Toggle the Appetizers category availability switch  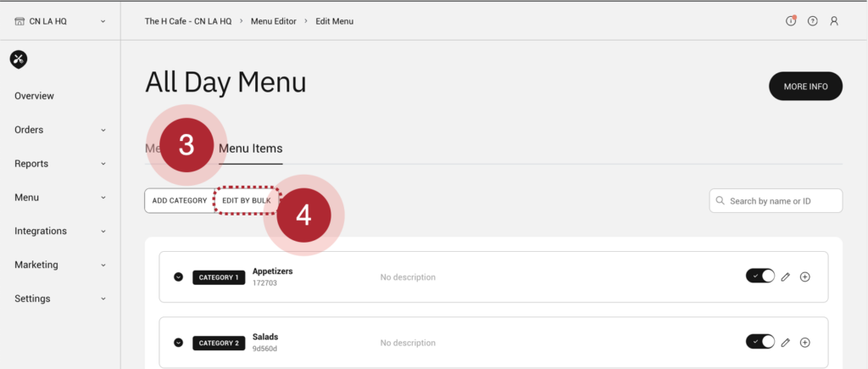tap(760, 277)
